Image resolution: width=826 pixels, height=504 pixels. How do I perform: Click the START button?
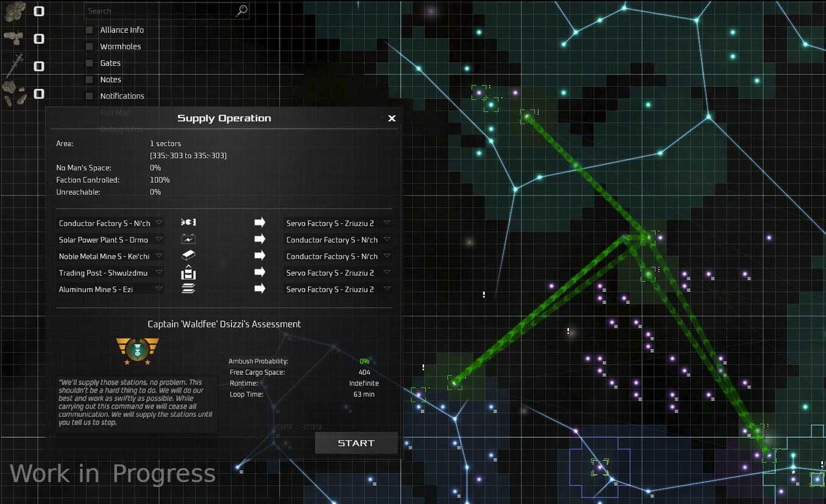coord(356,443)
